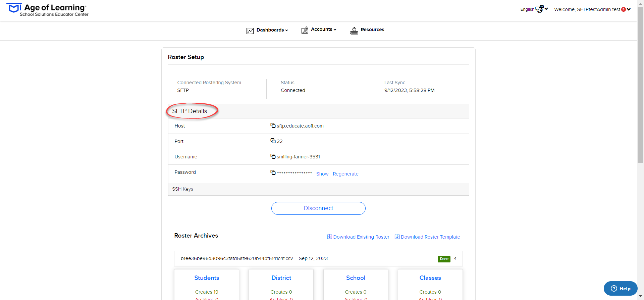Click the scrollbar down arrow
The image size is (644, 300).
point(640,297)
